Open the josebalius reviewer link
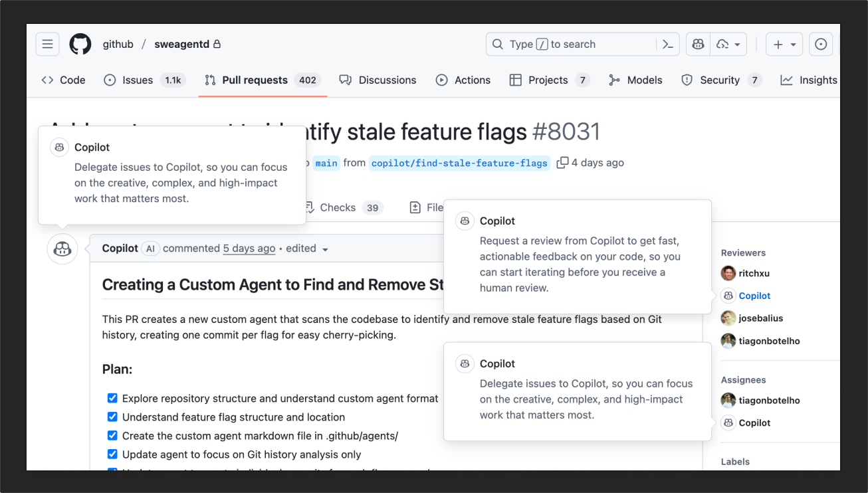This screenshot has height=493, width=868. click(761, 318)
